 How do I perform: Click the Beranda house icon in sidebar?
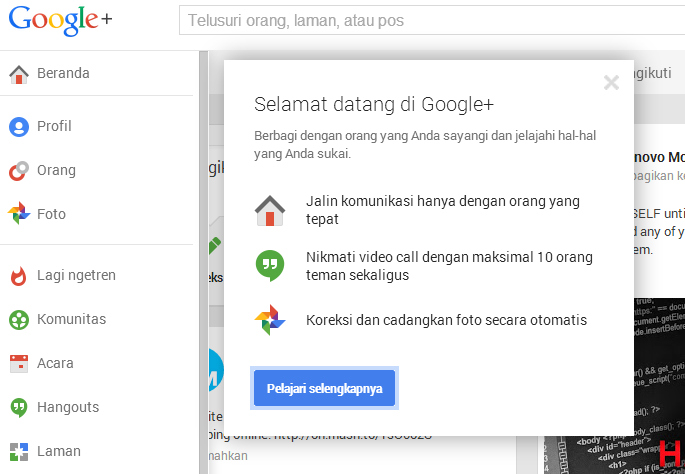[x=19, y=74]
